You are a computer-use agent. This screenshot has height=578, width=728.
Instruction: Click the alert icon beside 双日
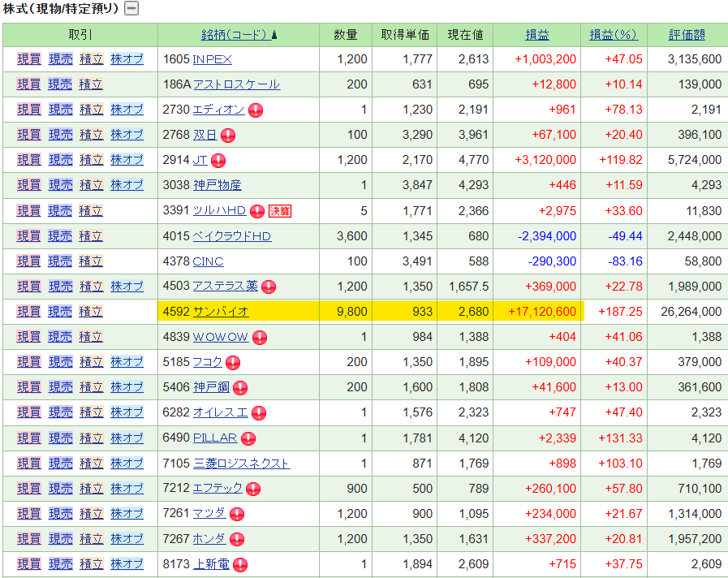click(228, 135)
